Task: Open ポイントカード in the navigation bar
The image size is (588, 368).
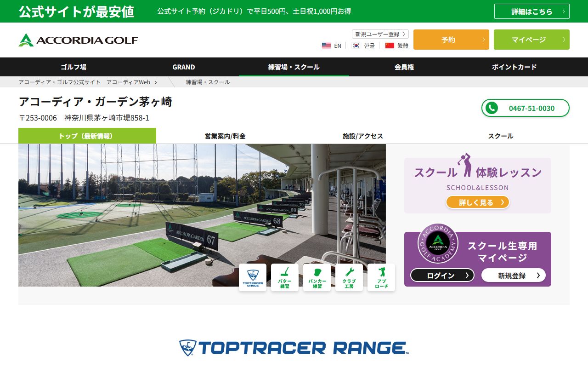Action: click(x=514, y=67)
